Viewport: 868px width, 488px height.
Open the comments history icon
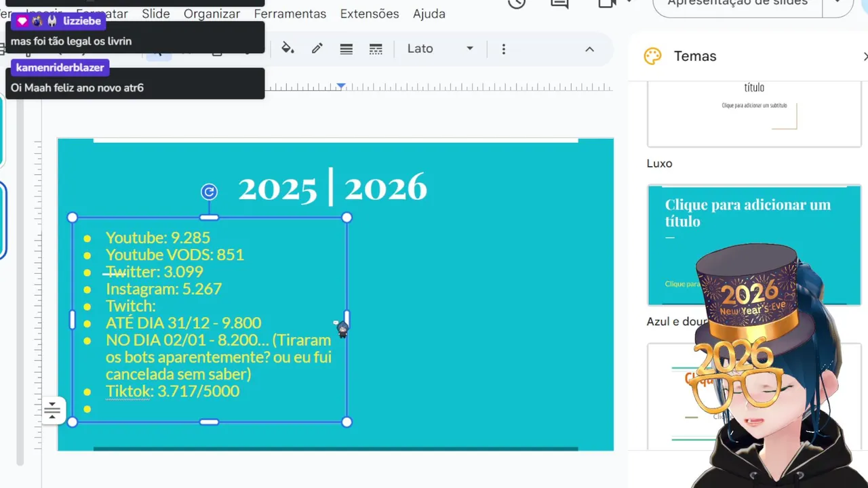[x=559, y=3]
